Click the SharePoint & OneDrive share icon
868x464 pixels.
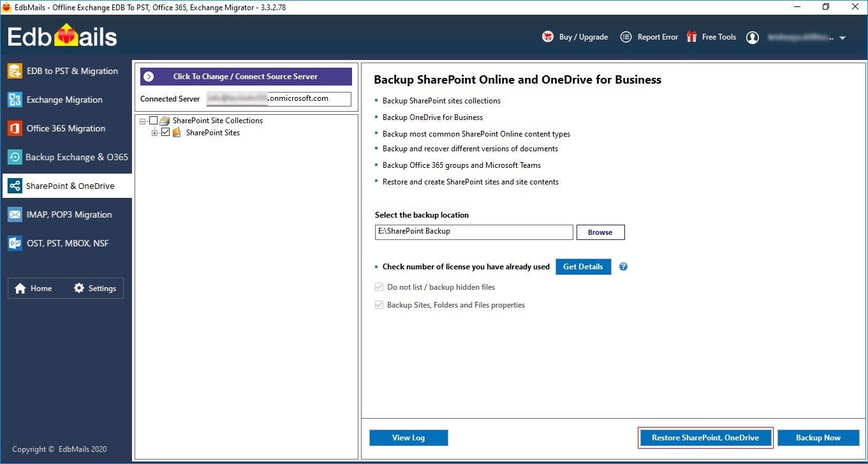point(15,186)
